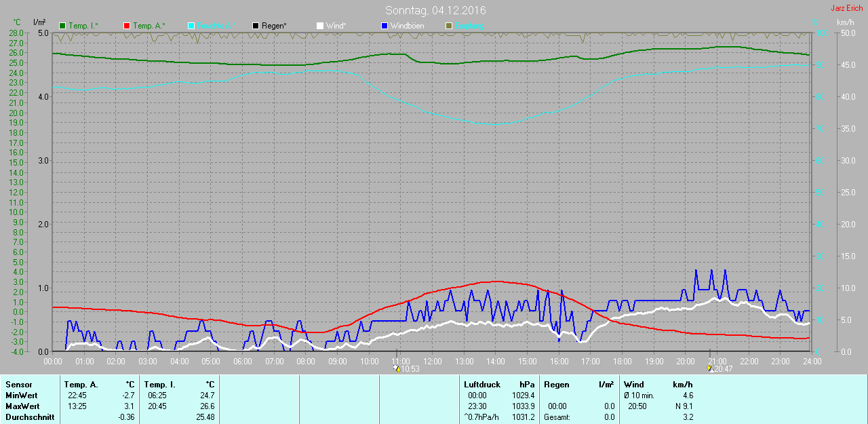Click the time '20:45' in the table
Screen dimensions: 868x424
[157, 406]
